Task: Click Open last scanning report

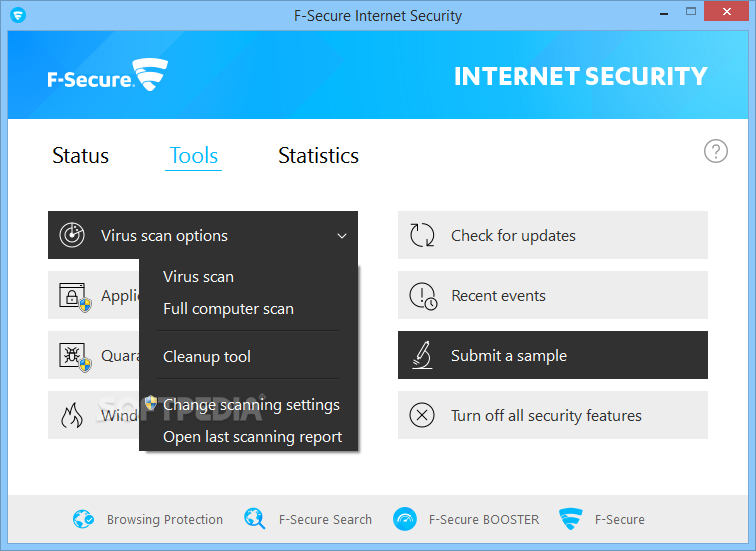Action: pos(253,437)
